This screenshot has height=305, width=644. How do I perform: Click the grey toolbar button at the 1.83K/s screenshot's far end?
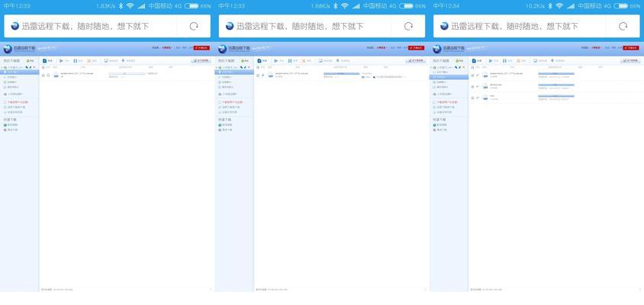201,61
